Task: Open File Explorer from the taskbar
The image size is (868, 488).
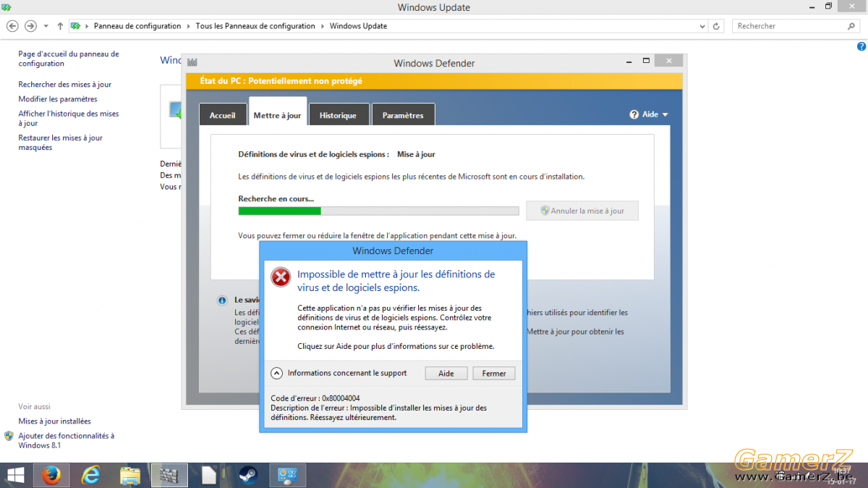Action: pos(130,476)
